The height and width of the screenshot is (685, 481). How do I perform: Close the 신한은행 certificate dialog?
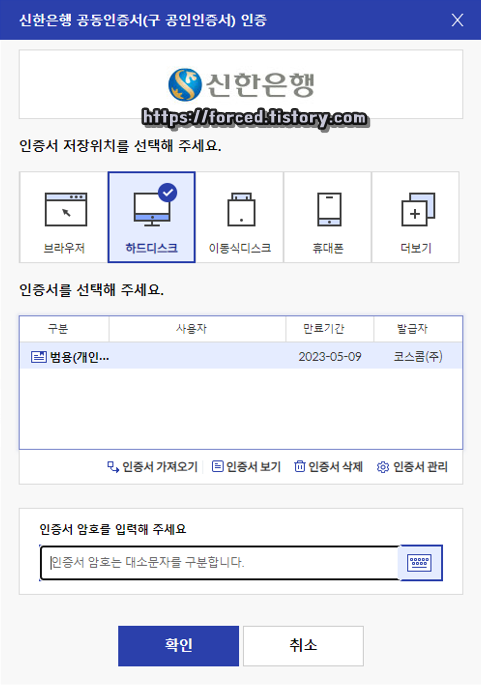point(457,20)
